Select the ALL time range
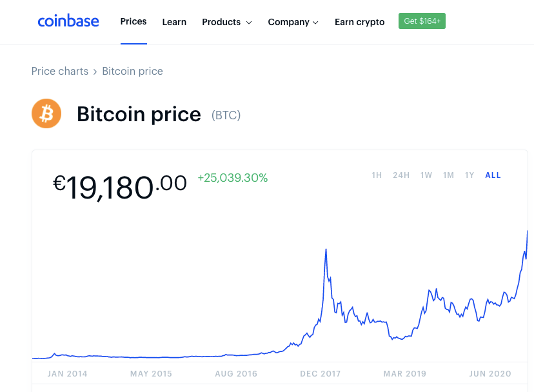This screenshot has width=534, height=392. (x=493, y=175)
